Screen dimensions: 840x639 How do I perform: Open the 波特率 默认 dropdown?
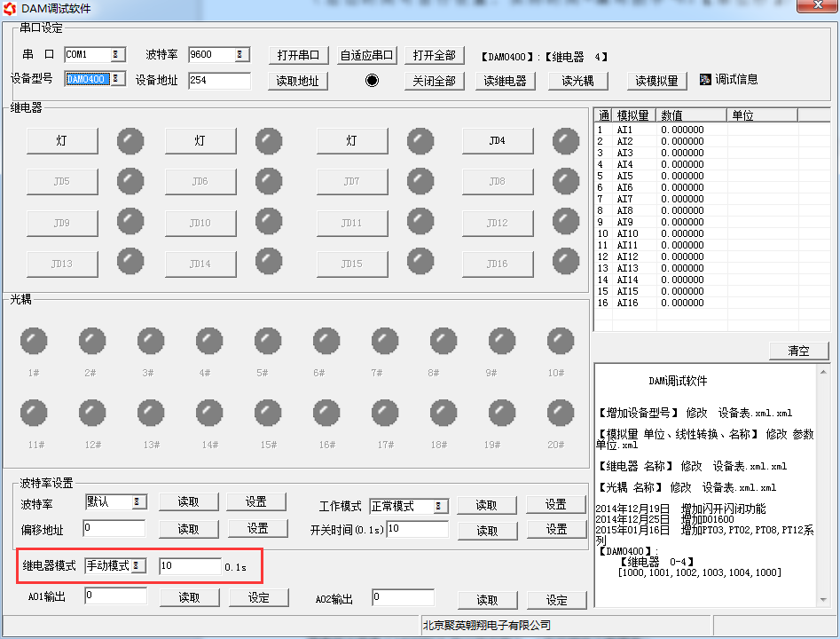[x=137, y=501]
